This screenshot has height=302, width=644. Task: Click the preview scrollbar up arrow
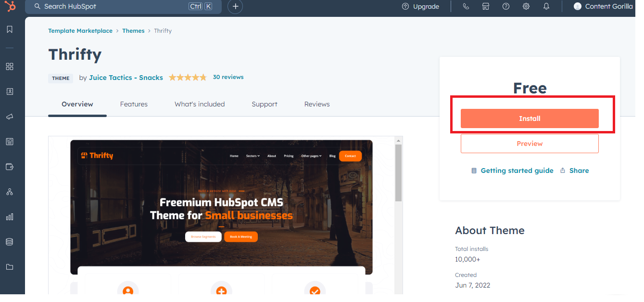pyautogui.click(x=398, y=140)
